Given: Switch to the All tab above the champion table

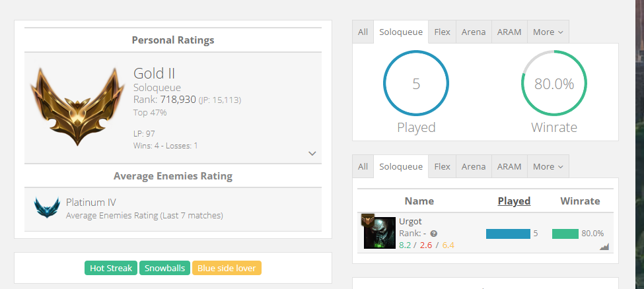Looking at the screenshot, I should point(363,167).
